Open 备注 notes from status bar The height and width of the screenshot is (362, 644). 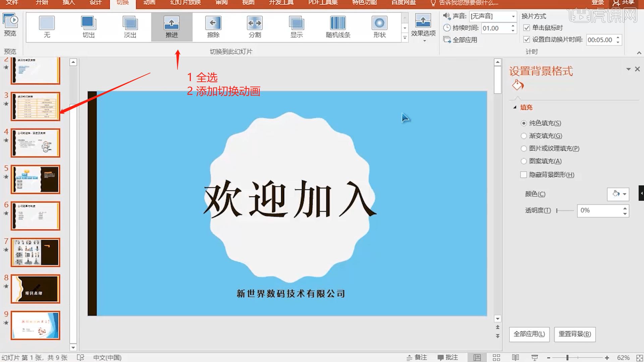pyautogui.click(x=417, y=357)
